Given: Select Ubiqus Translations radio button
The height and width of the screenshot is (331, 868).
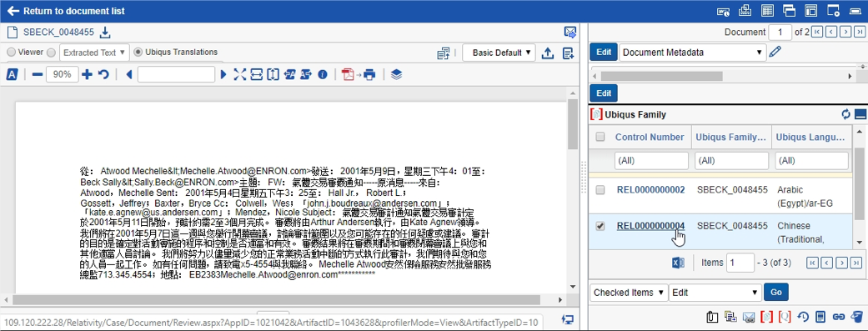Looking at the screenshot, I should tap(138, 52).
